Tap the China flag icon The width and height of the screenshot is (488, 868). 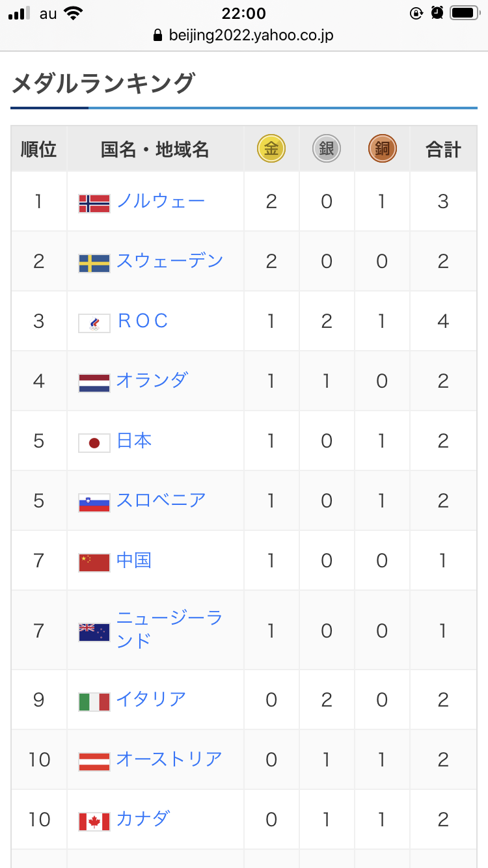tap(94, 563)
